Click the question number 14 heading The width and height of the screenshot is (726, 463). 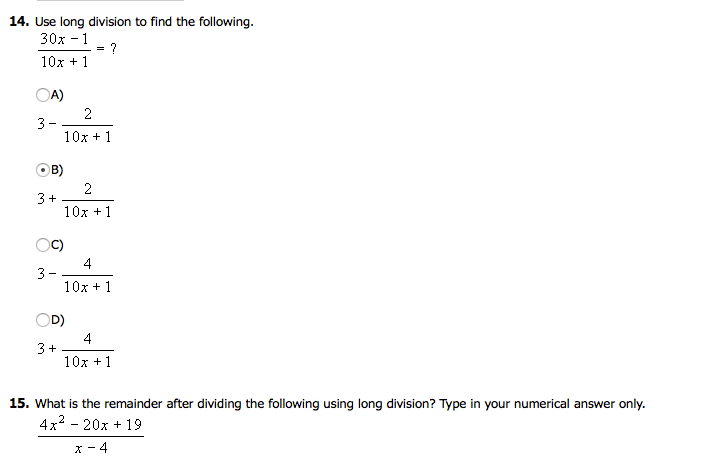pos(19,21)
